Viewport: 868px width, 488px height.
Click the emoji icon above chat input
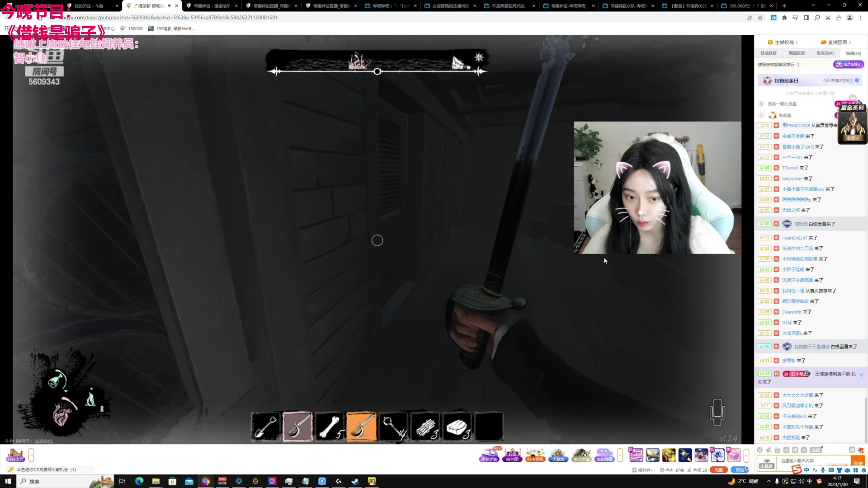(x=759, y=450)
